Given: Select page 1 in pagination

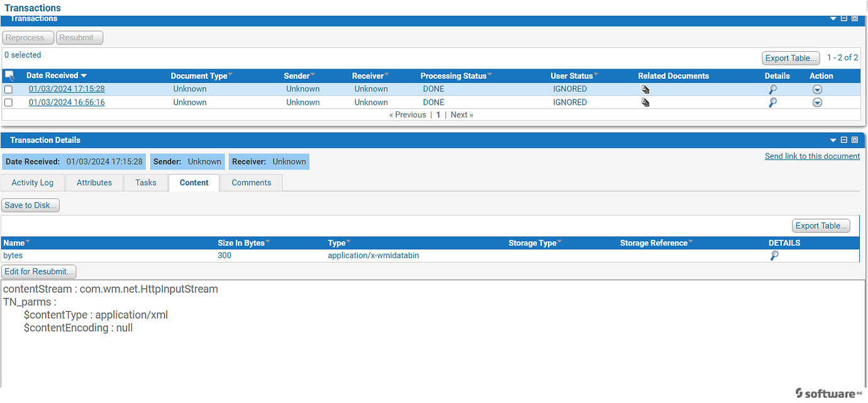Looking at the screenshot, I should [x=438, y=115].
